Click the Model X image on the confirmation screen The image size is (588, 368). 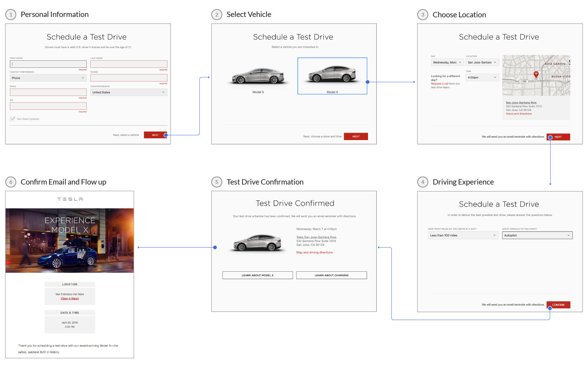(258, 243)
